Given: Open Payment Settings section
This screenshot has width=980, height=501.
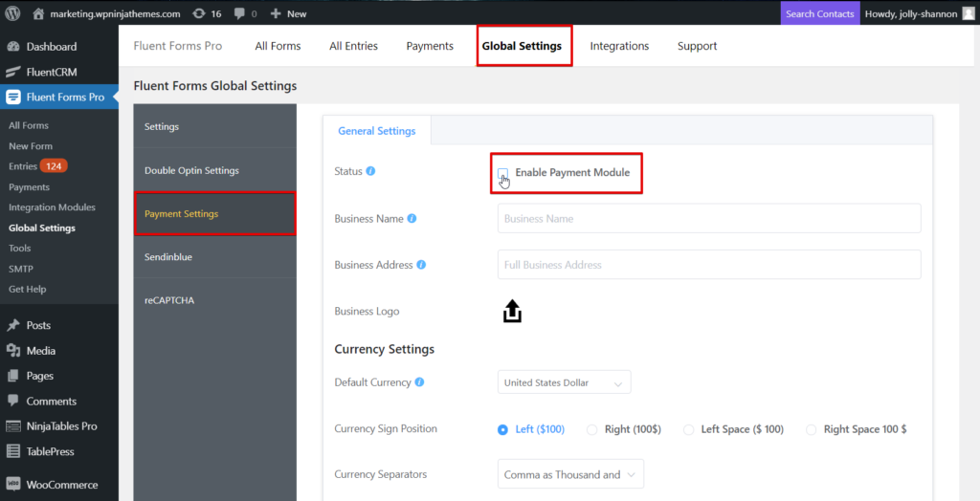Looking at the screenshot, I should pyautogui.click(x=215, y=213).
